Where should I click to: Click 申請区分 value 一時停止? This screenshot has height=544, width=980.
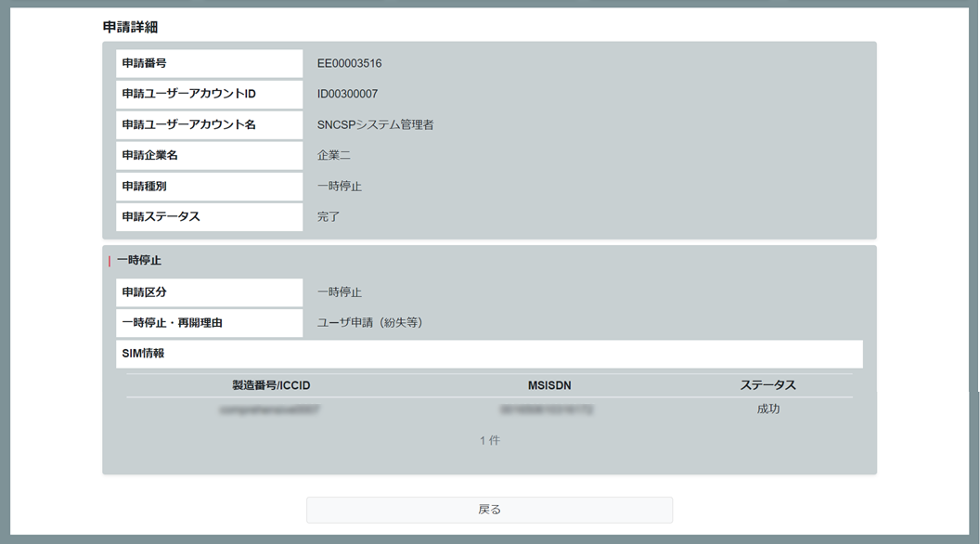[x=340, y=292]
